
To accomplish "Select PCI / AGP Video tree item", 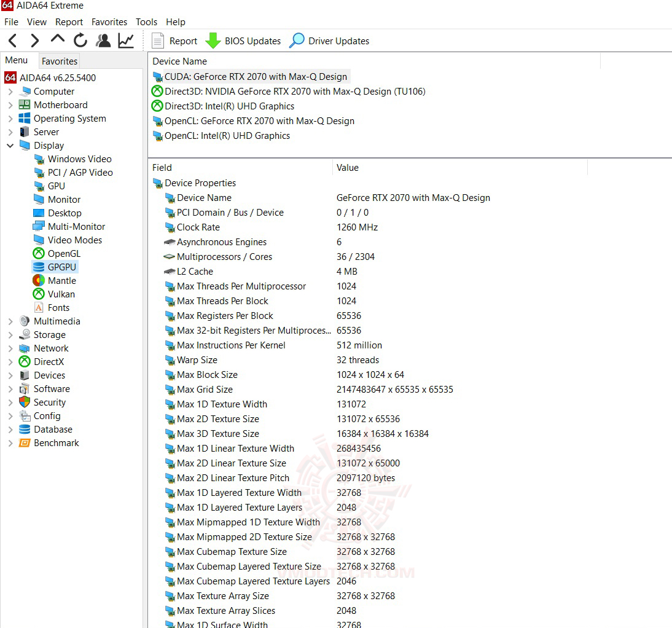I will [x=73, y=173].
